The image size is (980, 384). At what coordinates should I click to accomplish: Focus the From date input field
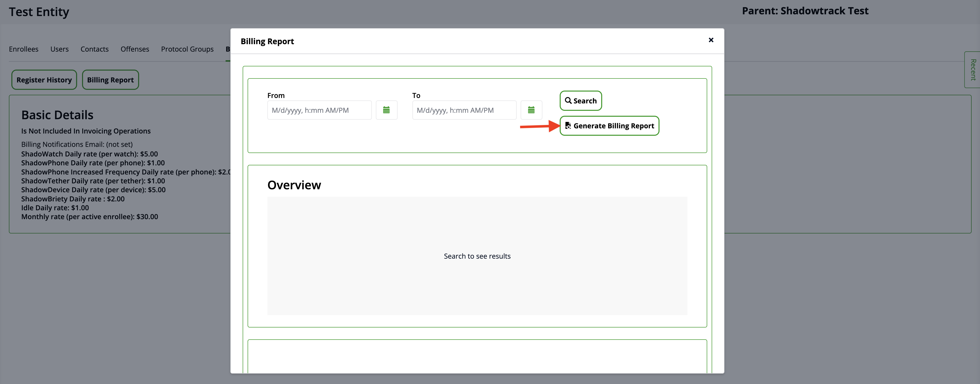pos(320,110)
